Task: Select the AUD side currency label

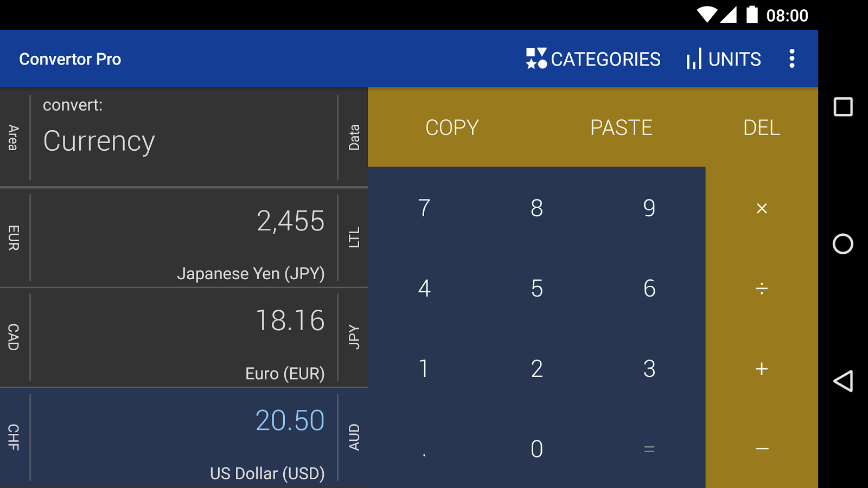Action: [354, 437]
